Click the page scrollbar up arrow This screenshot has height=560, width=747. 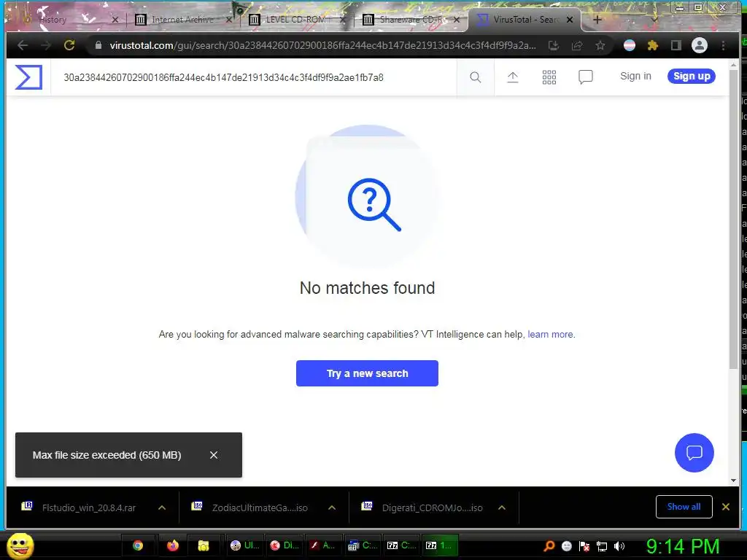pos(734,65)
